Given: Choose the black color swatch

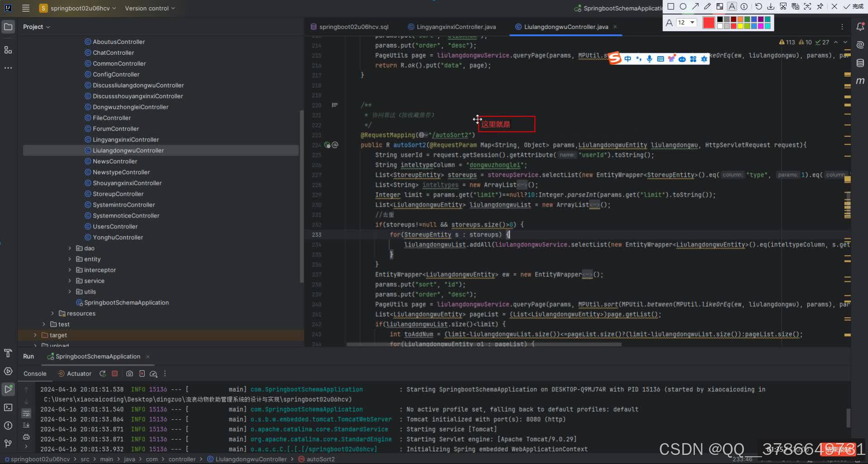Looking at the screenshot, I should 720,19.
